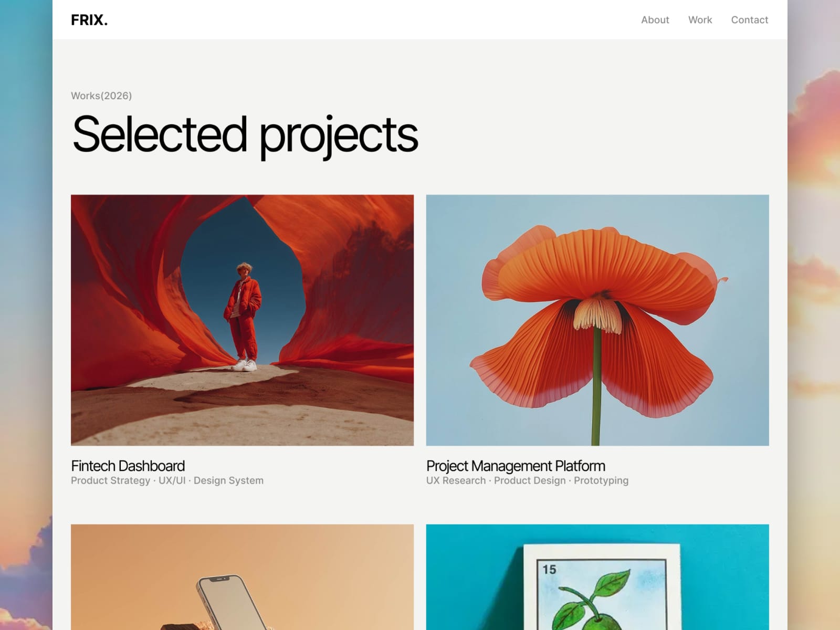Image resolution: width=840 pixels, height=630 pixels.
Task: Select the phone mockup project thumbnail
Action: [242, 577]
